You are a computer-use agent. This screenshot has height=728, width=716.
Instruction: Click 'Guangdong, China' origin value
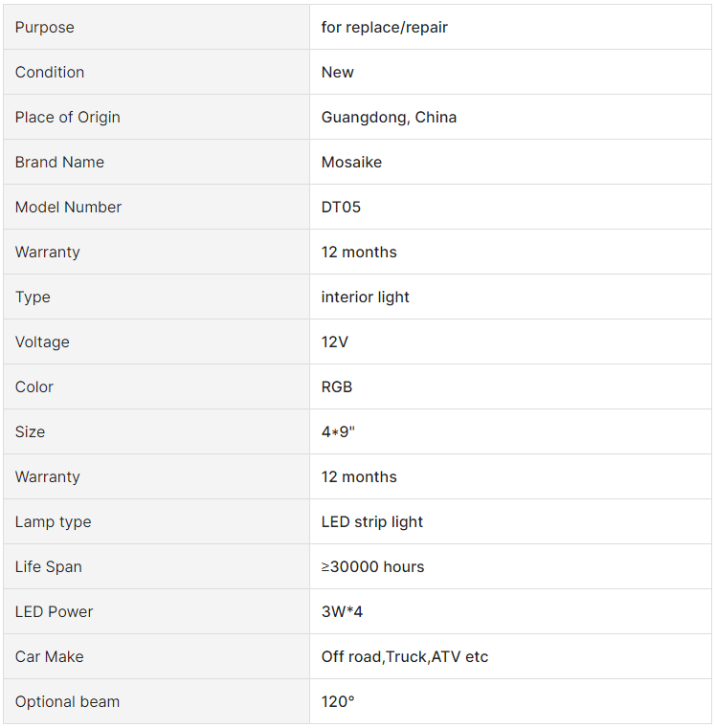389,118
